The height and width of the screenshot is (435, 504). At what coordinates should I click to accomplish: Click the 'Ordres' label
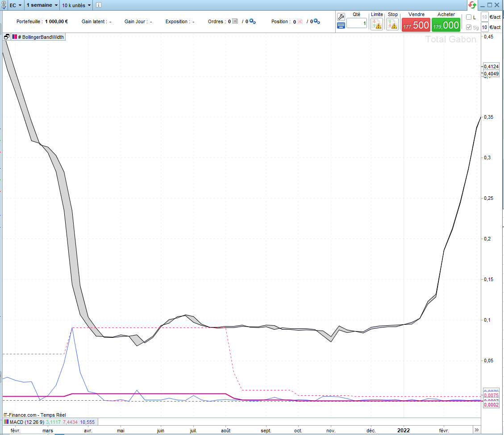tap(216, 21)
